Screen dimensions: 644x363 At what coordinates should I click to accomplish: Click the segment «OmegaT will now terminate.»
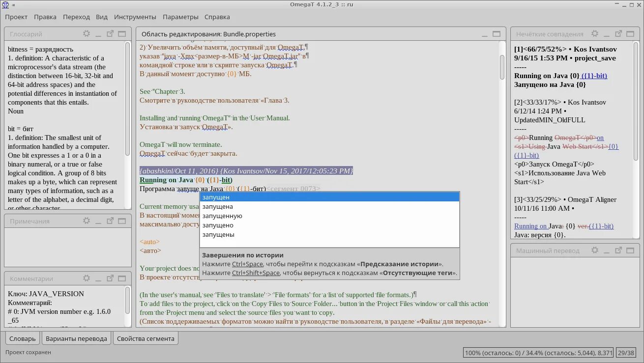(x=181, y=144)
